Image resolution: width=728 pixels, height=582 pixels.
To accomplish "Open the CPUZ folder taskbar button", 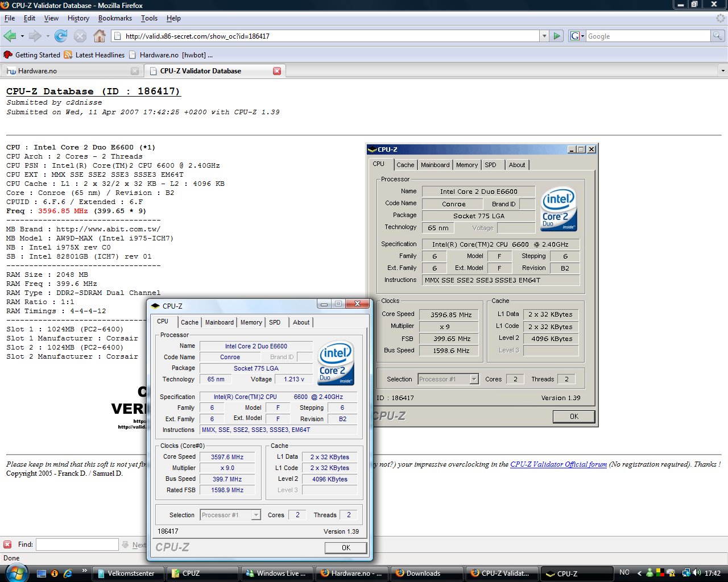I will tap(202, 573).
